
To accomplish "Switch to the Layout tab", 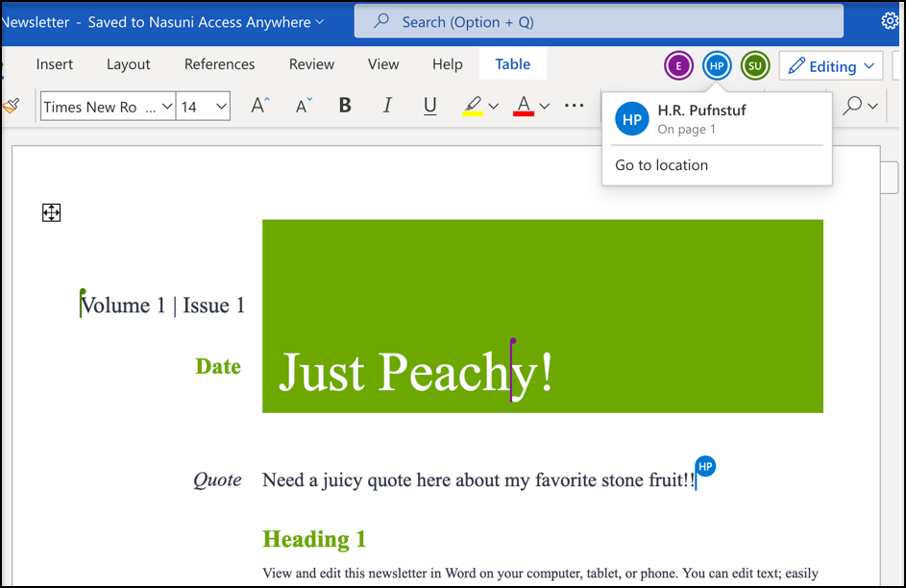I will click(128, 64).
